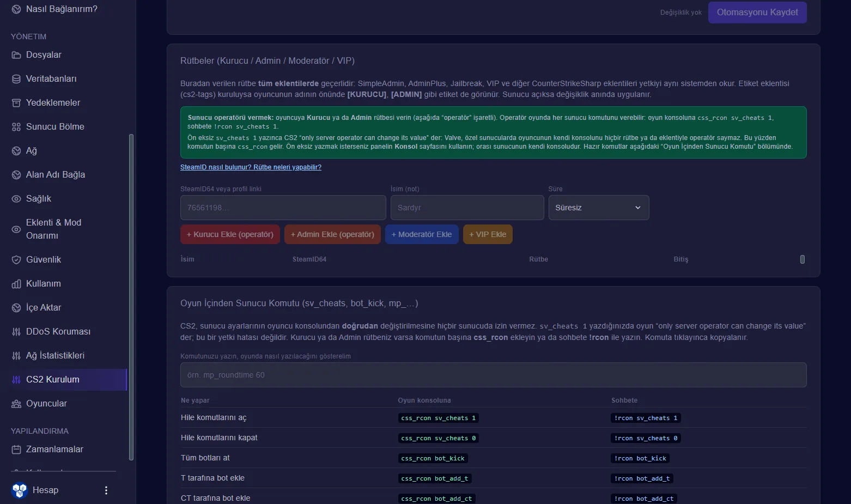Click the Zamanlamalar calendar icon

point(16,450)
